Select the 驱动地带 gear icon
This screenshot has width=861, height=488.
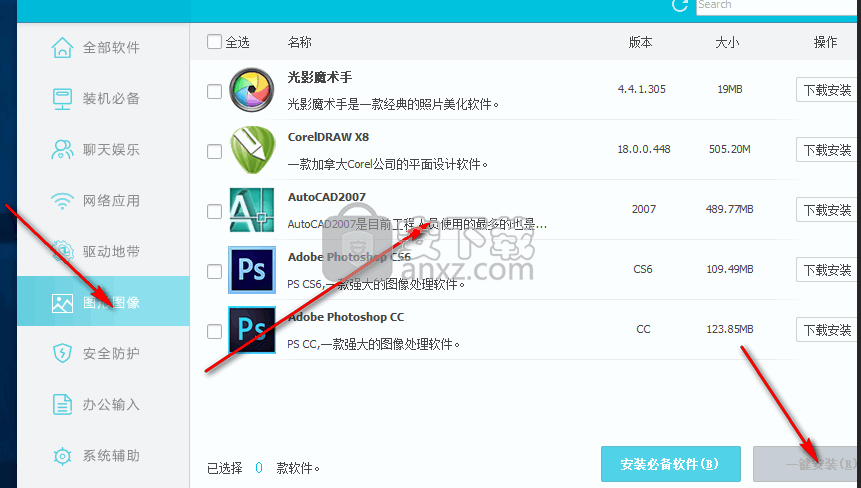(63, 251)
